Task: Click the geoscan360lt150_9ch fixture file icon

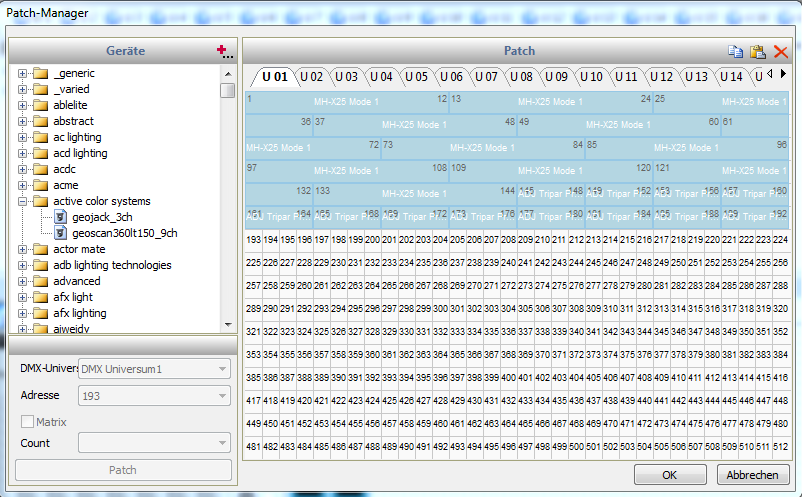Action: click(x=60, y=233)
